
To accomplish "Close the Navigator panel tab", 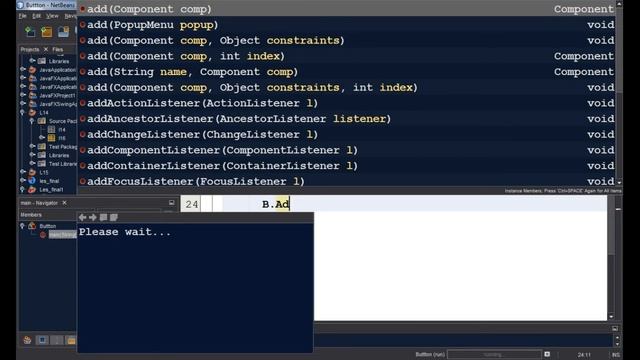I will pyautogui.click(x=64, y=203).
